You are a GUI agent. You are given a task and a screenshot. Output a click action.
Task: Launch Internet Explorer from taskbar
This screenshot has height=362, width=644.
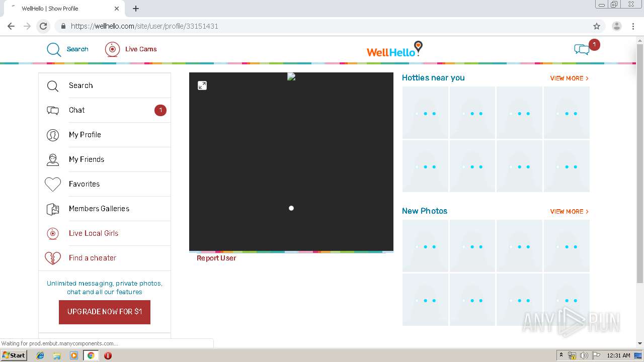[40, 355]
